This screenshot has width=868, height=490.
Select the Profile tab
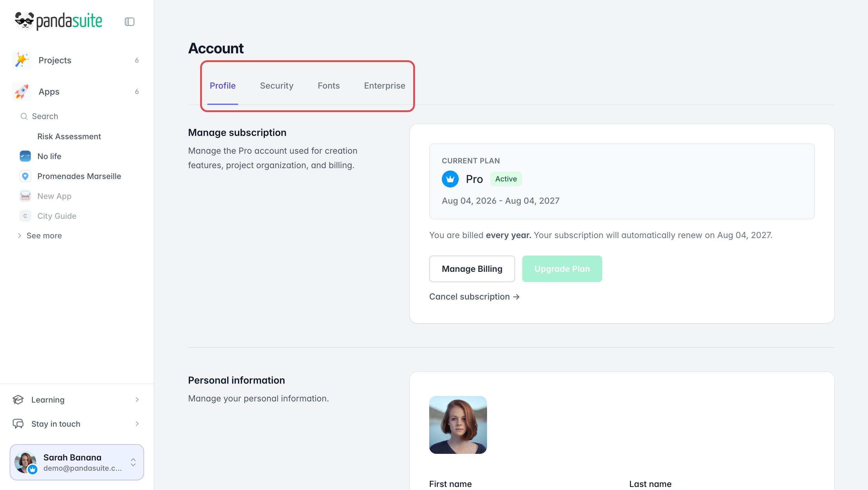223,86
